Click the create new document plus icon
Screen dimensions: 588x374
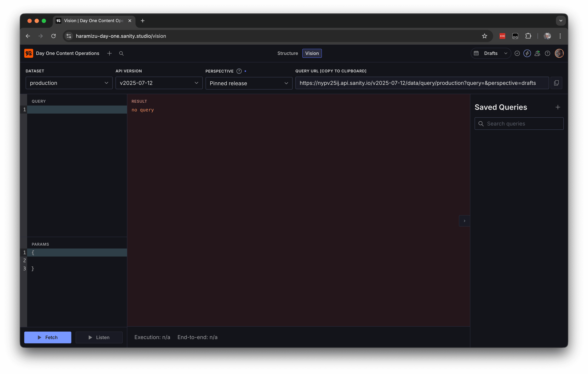(x=109, y=53)
